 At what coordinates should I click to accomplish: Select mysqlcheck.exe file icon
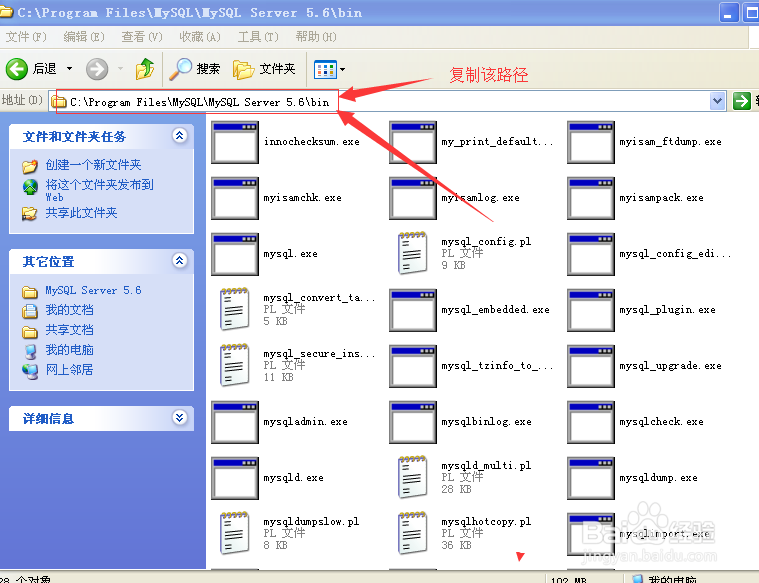591,422
